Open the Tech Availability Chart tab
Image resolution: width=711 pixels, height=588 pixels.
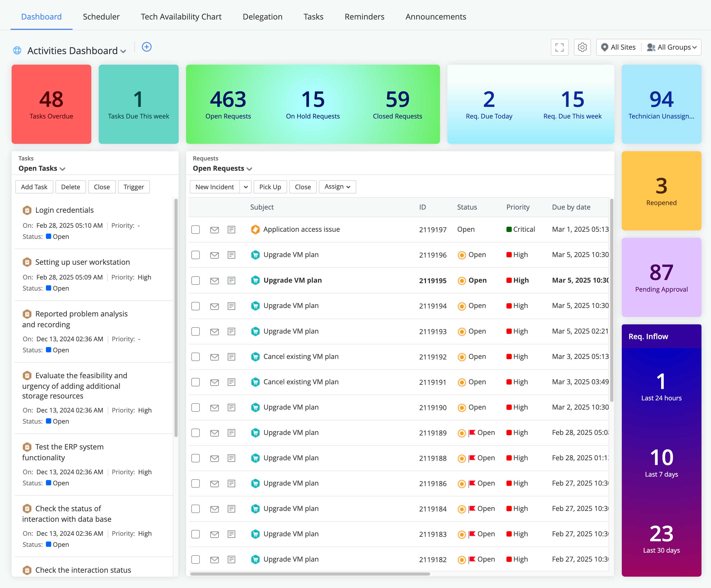(x=181, y=17)
